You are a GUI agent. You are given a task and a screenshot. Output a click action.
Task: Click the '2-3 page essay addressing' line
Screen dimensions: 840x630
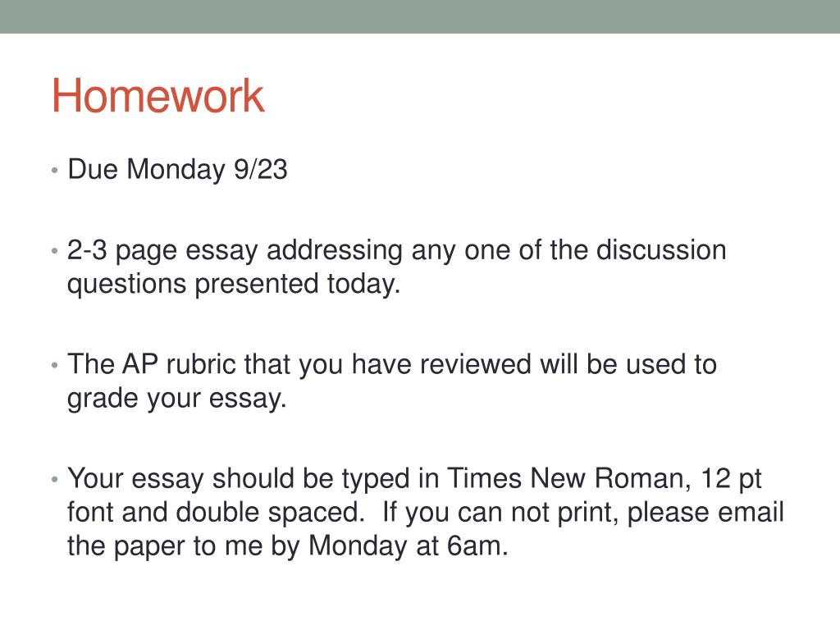[x=396, y=251]
